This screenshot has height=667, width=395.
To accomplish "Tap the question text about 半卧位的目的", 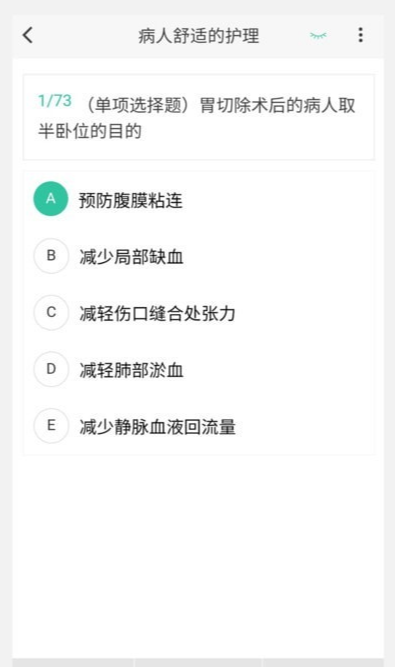I will click(x=197, y=118).
